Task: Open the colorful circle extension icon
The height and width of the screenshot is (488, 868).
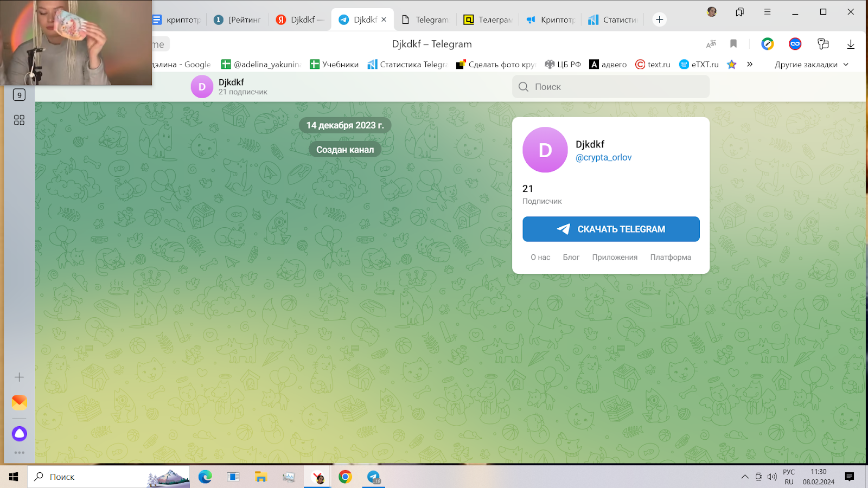Action: click(x=767, y=44)
